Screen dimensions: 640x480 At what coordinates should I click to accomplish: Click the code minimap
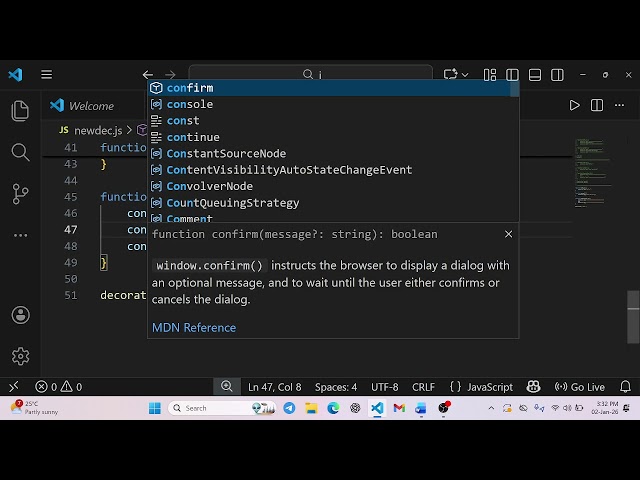click(x=592, y=173)
